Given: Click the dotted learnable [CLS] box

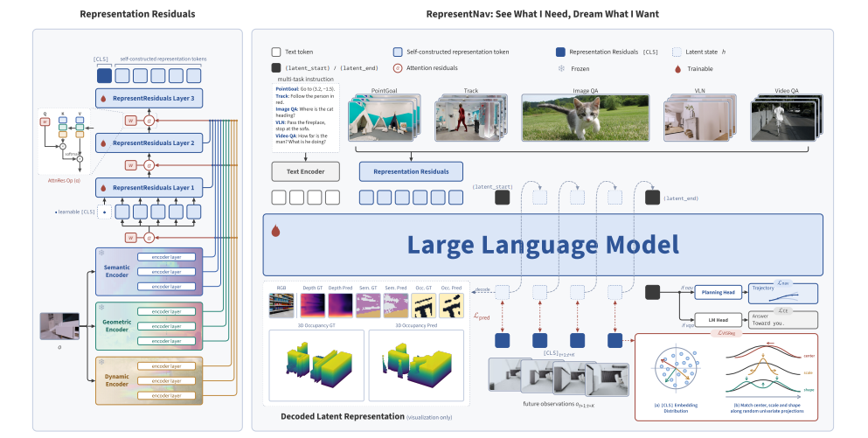Looking at the screenshot, I should point(104,212).
